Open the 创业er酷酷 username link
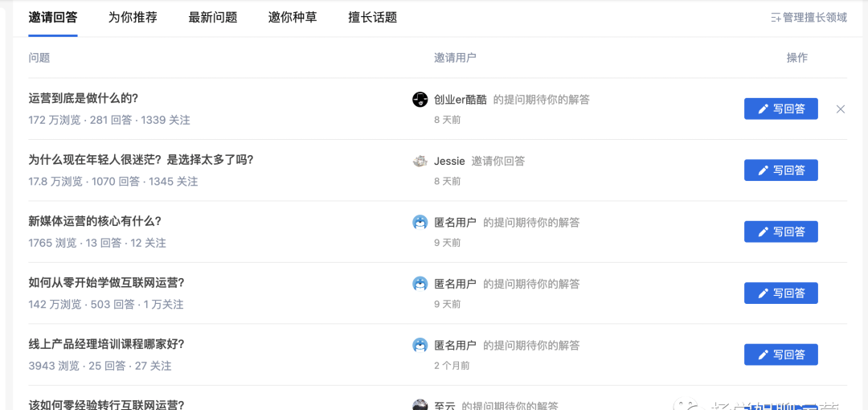 [x=461, y=100]
